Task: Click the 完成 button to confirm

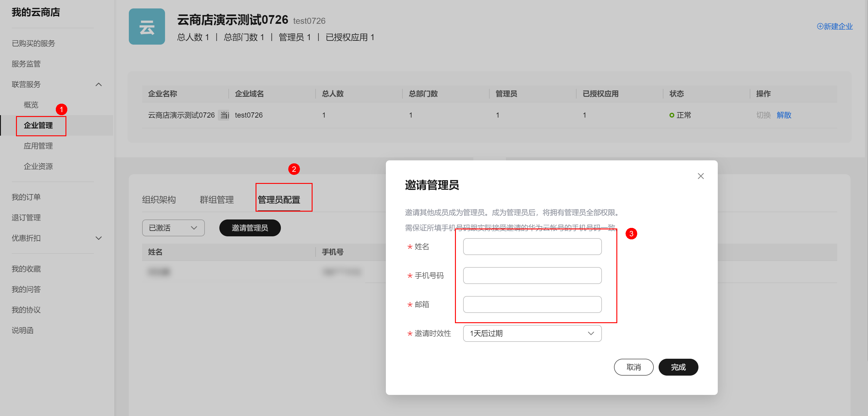Action: click(678, 367)
